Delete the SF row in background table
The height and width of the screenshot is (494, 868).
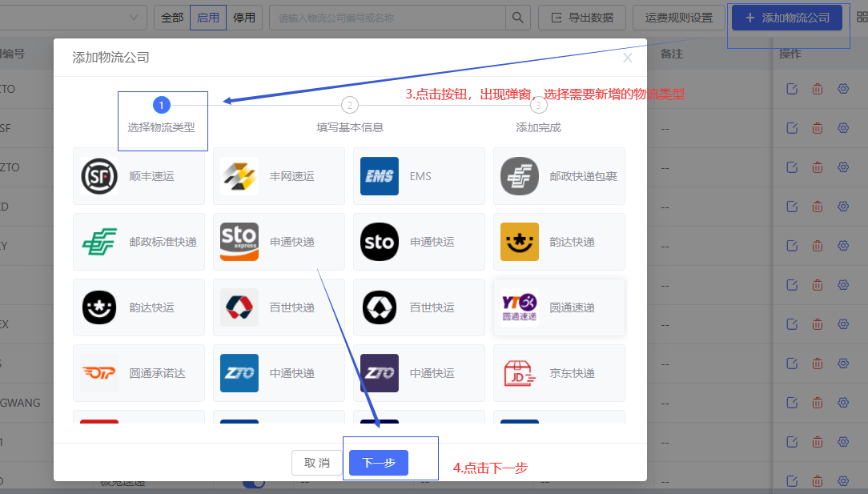(x=818, y=128)
